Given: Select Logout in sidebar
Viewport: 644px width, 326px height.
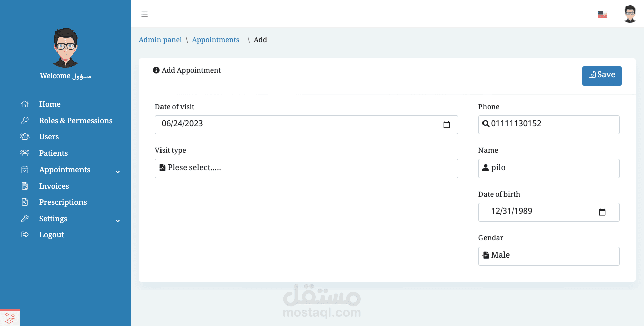Looking at the screenshot, I should click(52, 235).
